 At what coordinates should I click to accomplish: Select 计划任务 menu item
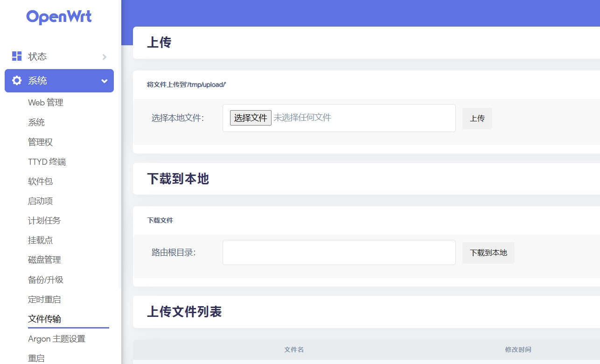click(44, 221)
